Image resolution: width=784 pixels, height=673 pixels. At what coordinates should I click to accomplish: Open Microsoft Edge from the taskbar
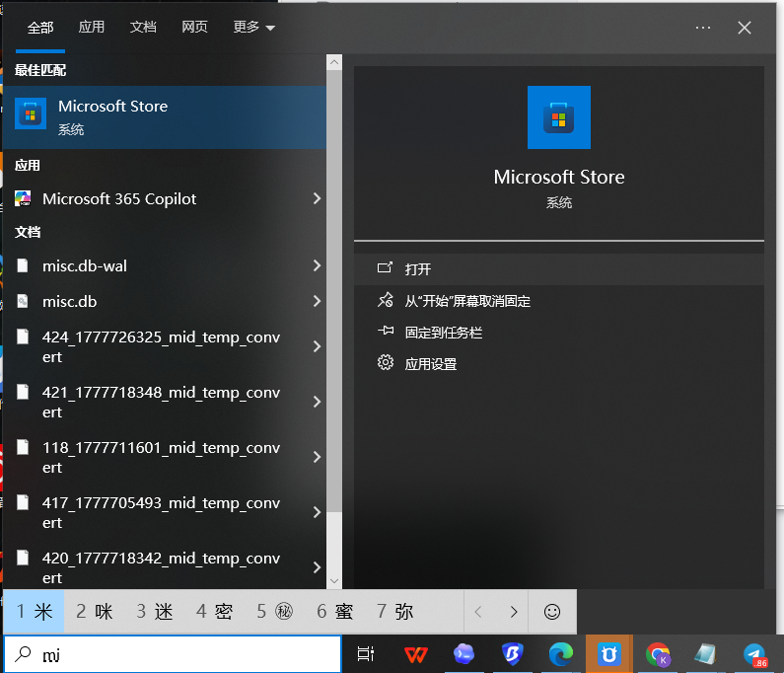[x=561, y=654]
